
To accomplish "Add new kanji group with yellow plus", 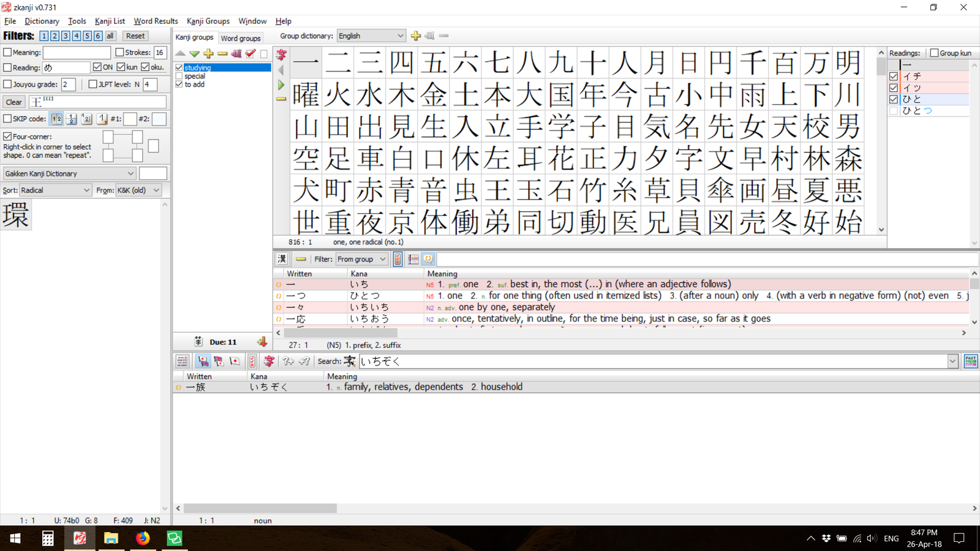I will pyautogui.click(x=208, y=54).
